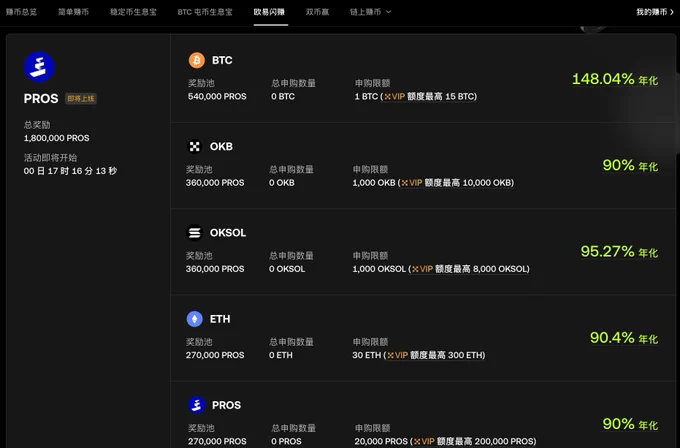
Task: Click the 270,000 PROS value in ETH row
Action: click(x=215, y=355)
